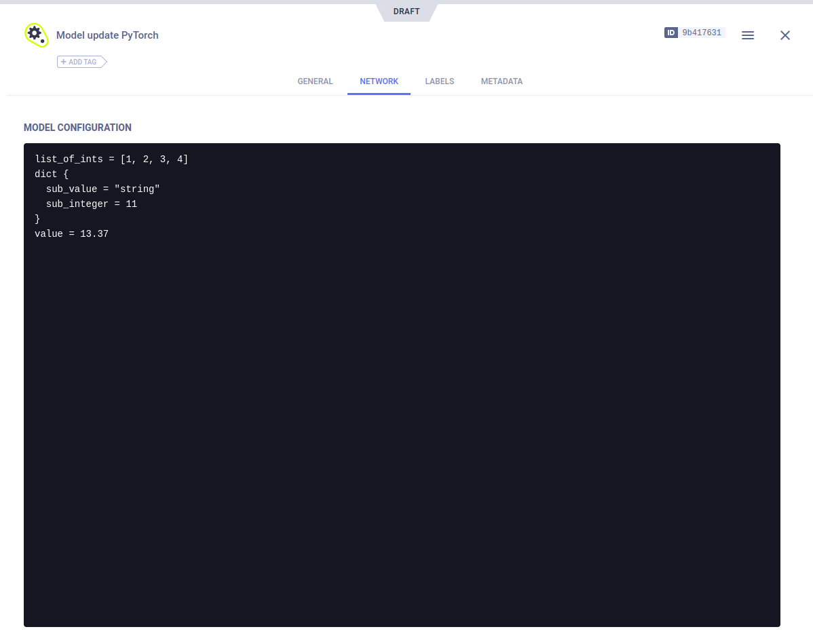The image size is (813, 644).
Task: Click the MODEL CONFIGURATION section heading
Action: 77,128
